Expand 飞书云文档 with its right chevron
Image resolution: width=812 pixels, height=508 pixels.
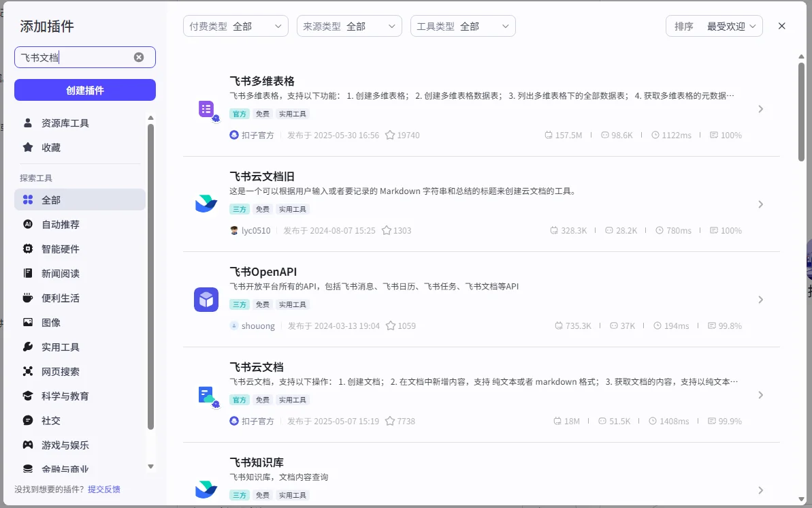click(x=761, y=395)
